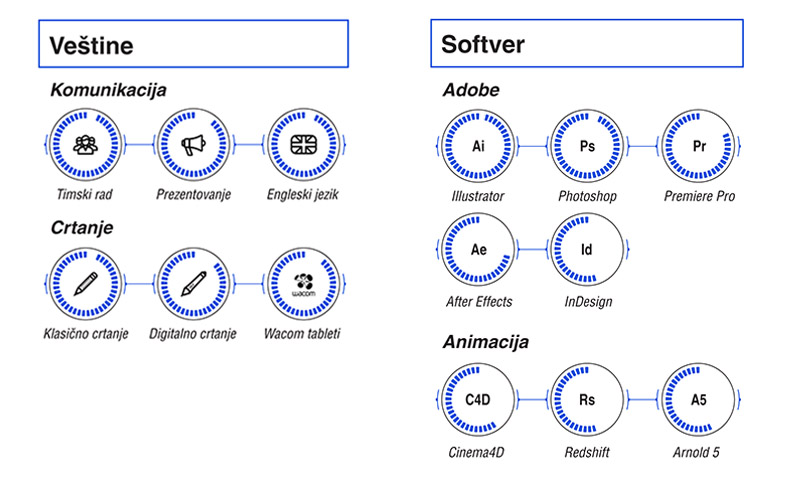The image size is (800, 483).
Task: Click the Crtanje section heading
Action: (x=82, y=227)
